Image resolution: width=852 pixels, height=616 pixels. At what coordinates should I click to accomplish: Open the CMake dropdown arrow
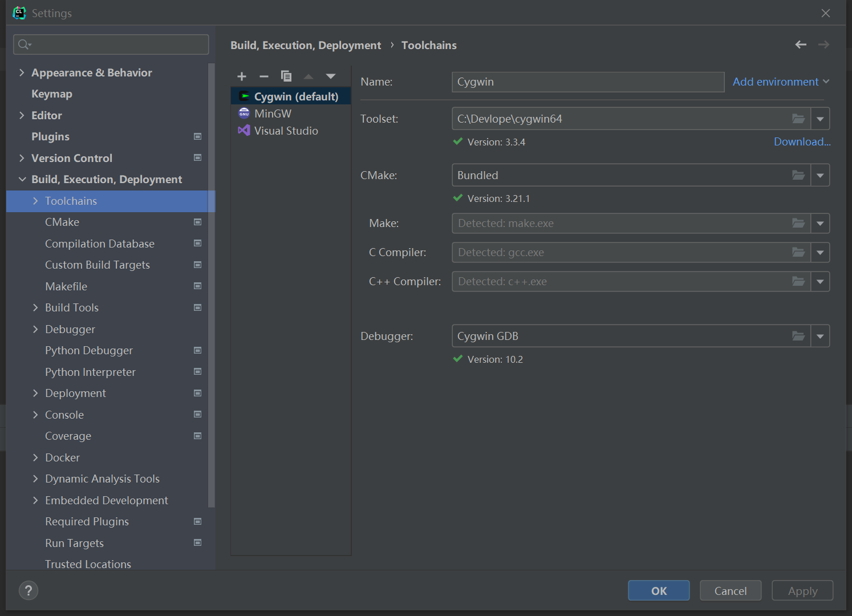pyautogui.click(x=820, y=175)
